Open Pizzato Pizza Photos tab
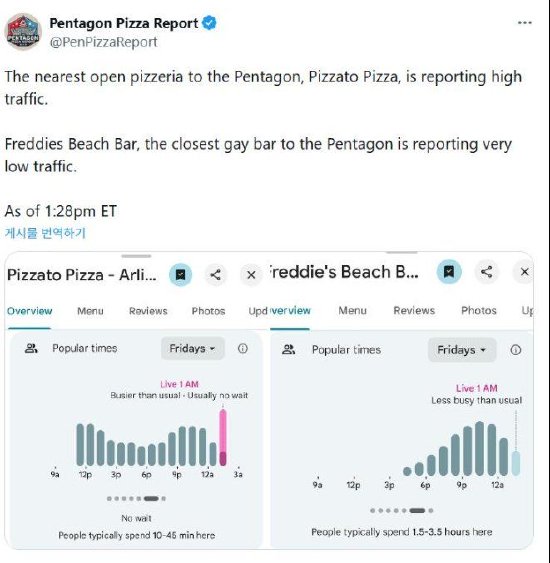Image resolution: width=550 pixels, height=563 pixels. click(x=208, y=311)
